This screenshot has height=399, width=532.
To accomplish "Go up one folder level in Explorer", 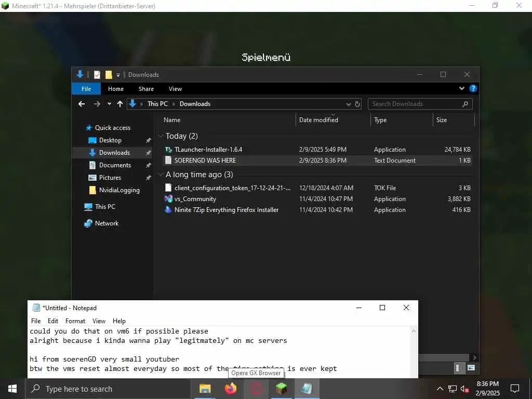I will point(120,104).
